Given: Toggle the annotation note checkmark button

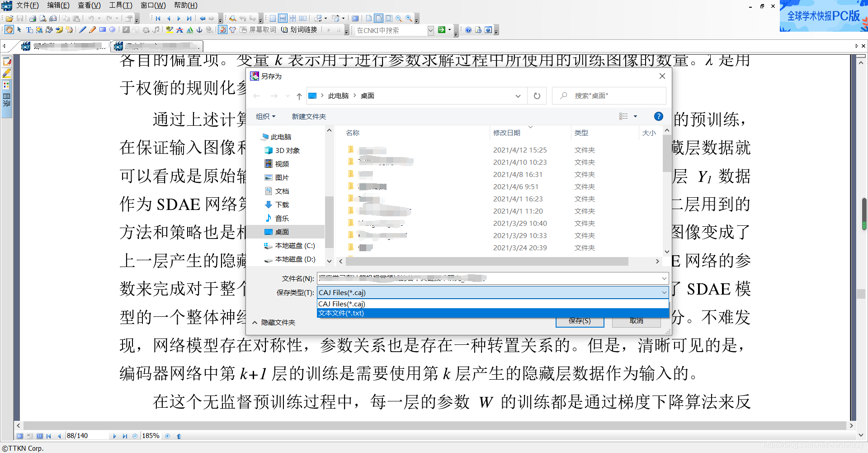Looking at the screenshot, I should coord(222,30).
